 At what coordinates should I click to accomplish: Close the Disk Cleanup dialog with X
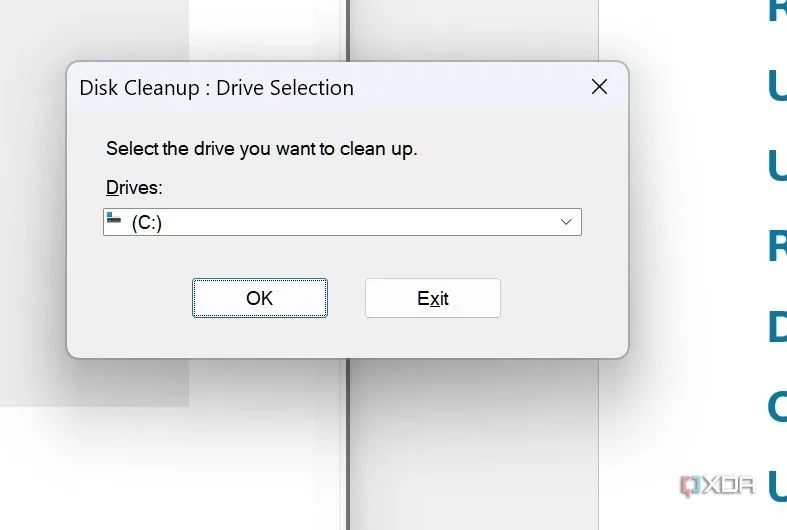click(599, 87)
